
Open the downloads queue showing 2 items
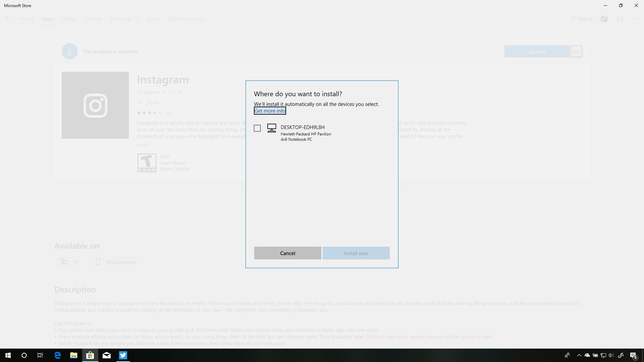tap(619, 19)
